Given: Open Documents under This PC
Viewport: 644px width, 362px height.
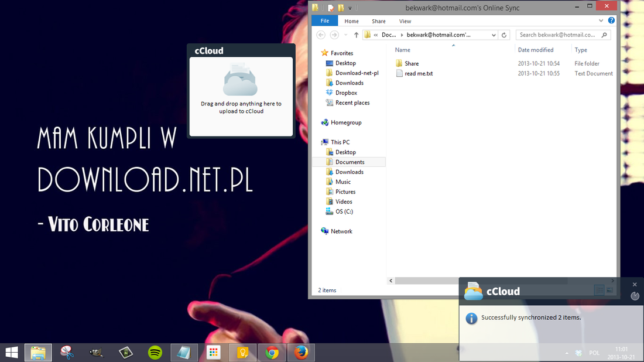Looking at the screenshot, I should coord(349,162).
